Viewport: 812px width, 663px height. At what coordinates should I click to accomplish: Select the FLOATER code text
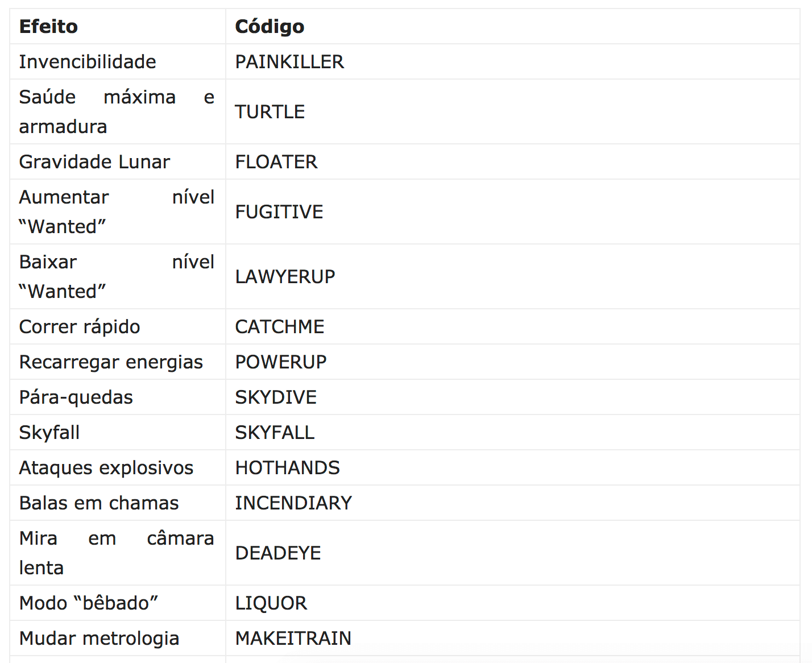[276, 162]
